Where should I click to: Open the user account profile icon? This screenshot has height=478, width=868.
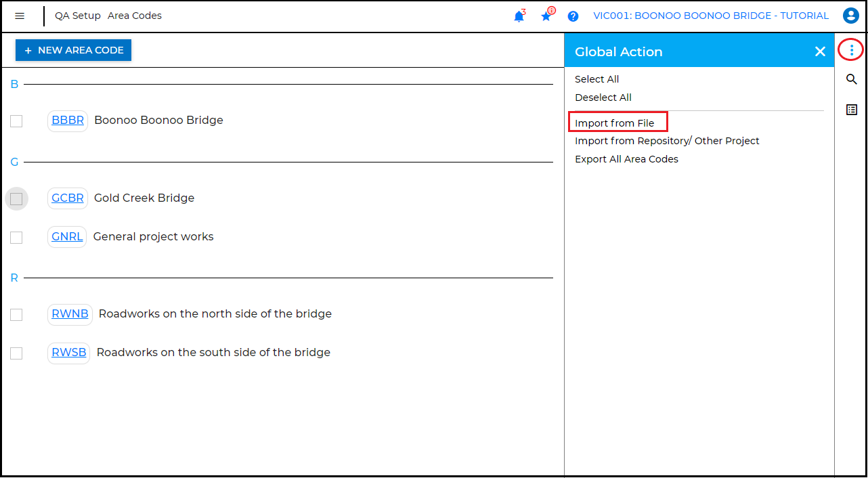point(850,16)
